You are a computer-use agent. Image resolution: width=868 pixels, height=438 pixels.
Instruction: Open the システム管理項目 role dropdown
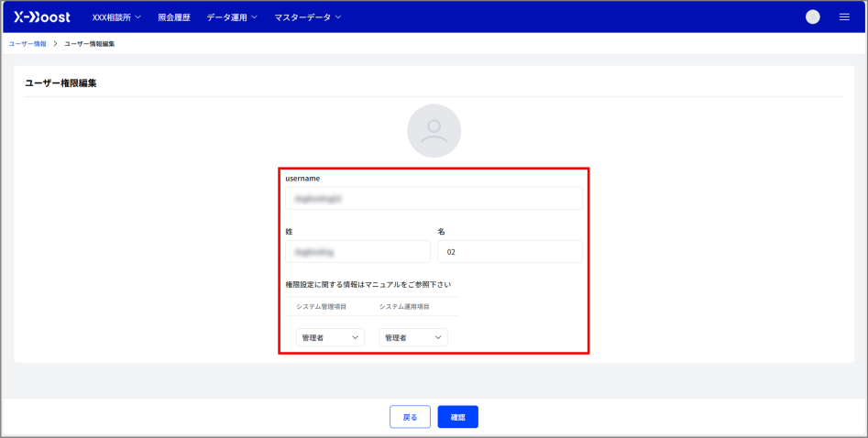click(x=331, y=337)
